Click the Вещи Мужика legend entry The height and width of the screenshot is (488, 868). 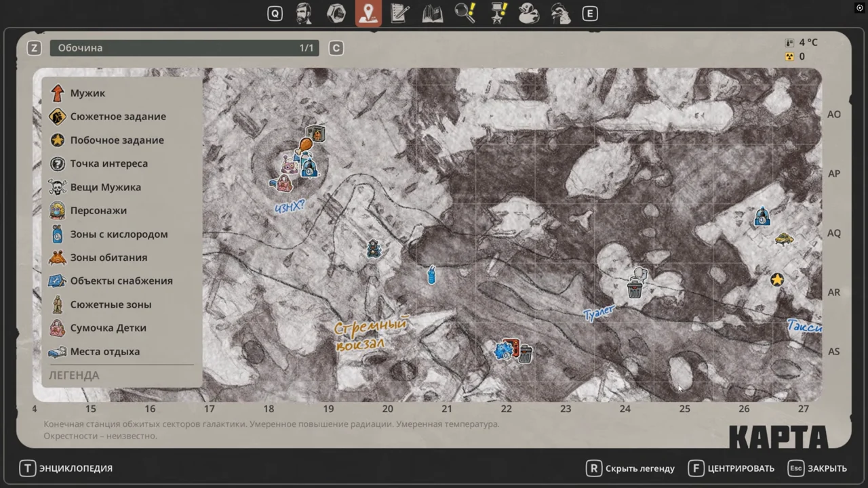click(96, 187)
